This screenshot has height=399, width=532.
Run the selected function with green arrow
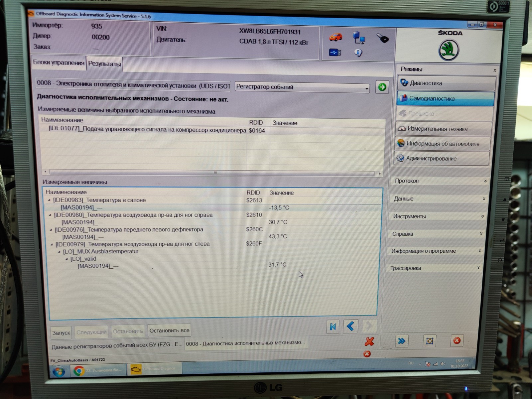tap(382, 87)
